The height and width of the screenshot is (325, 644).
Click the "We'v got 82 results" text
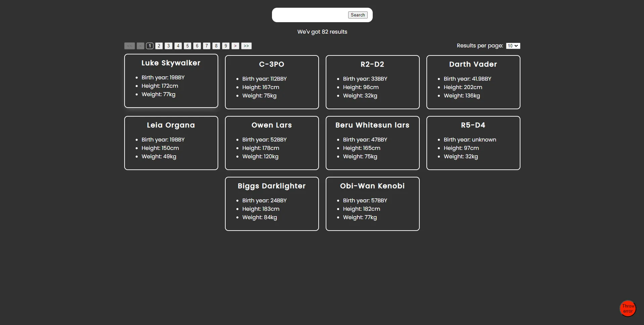click(322, 32)
